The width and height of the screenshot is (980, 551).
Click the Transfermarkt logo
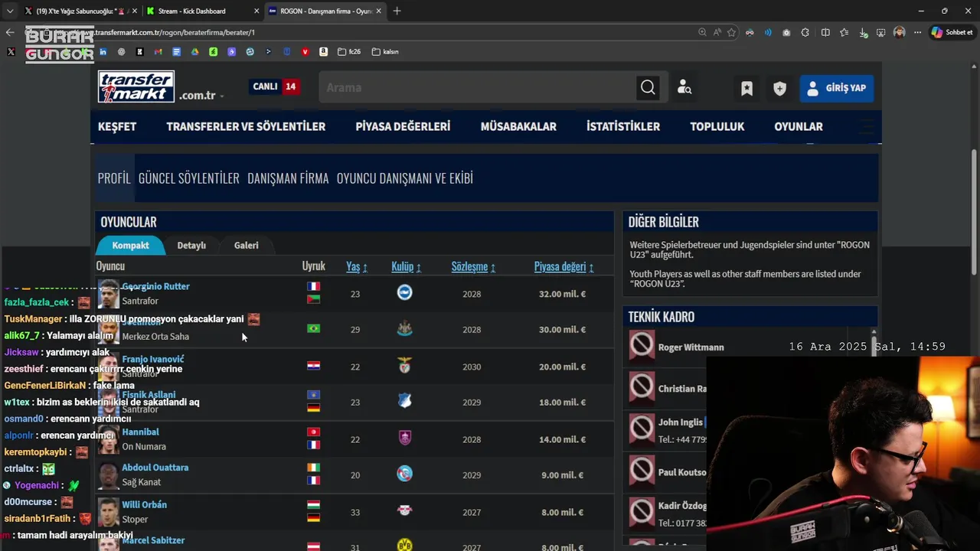pyautogui.click(x=136, y=87)
